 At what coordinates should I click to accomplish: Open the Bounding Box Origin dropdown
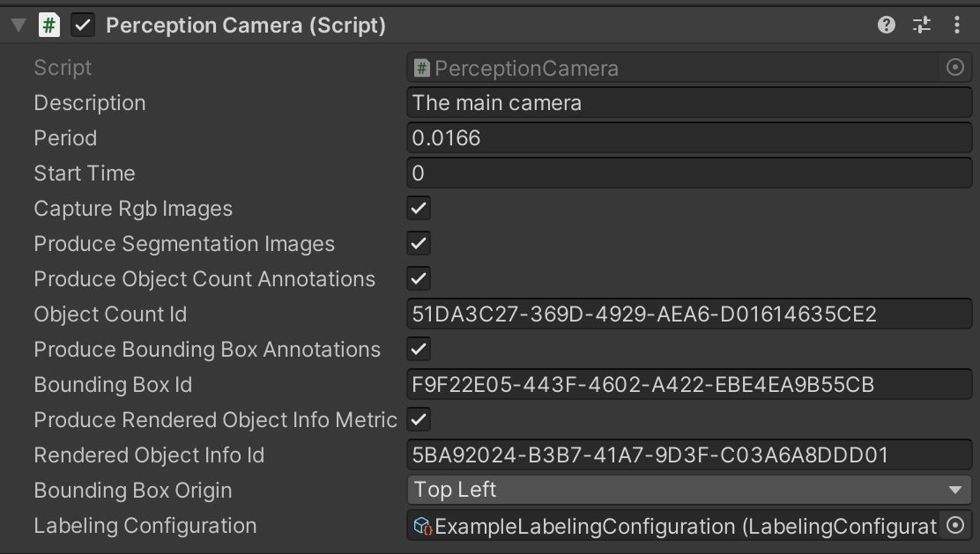coord(689,490)
